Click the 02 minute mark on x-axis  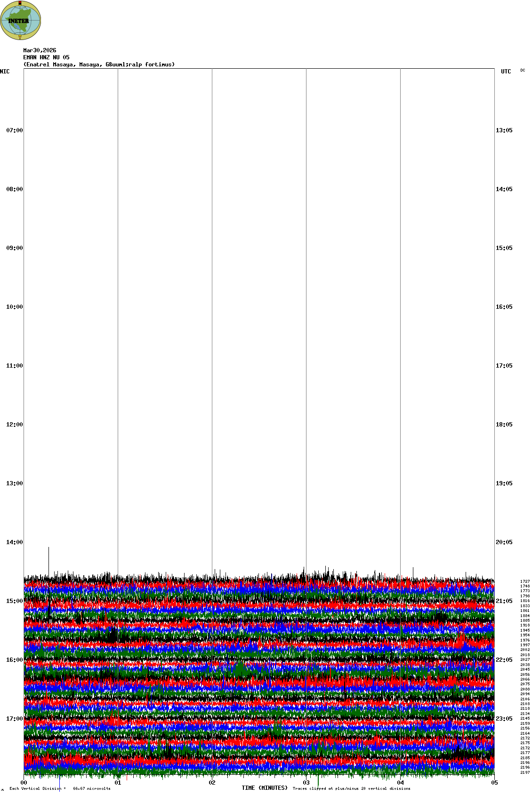pos(212,783)
